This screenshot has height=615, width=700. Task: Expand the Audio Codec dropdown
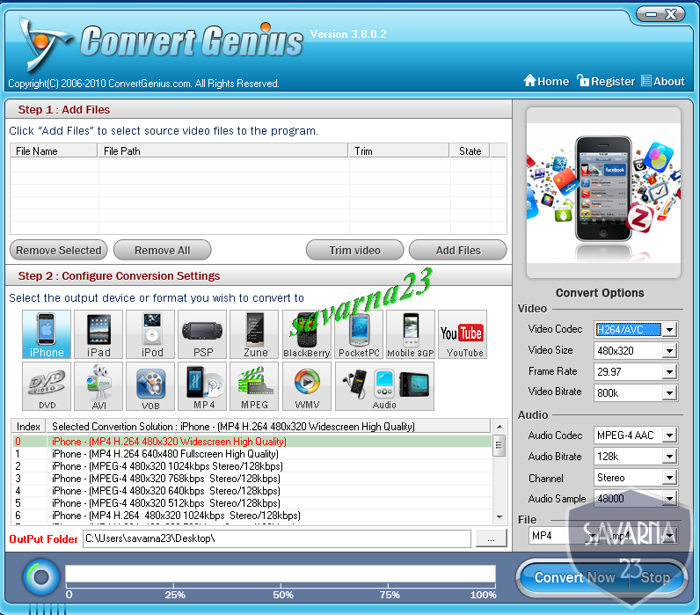[669, 435]
